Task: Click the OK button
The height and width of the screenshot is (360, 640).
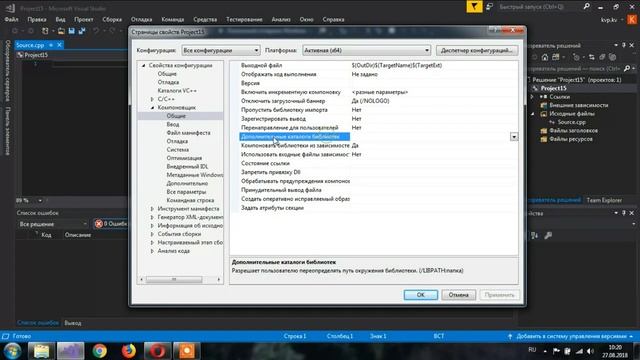Action: (x=420, y=295)
